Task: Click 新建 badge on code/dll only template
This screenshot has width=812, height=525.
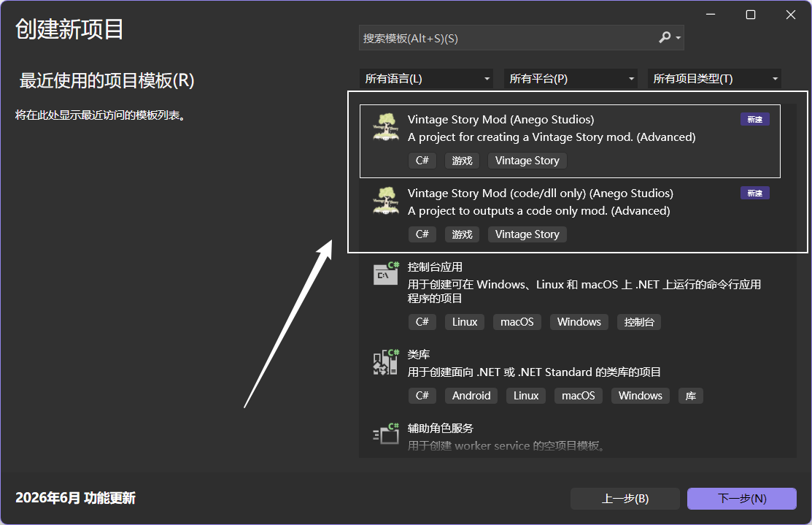Action: click(754, 193)
